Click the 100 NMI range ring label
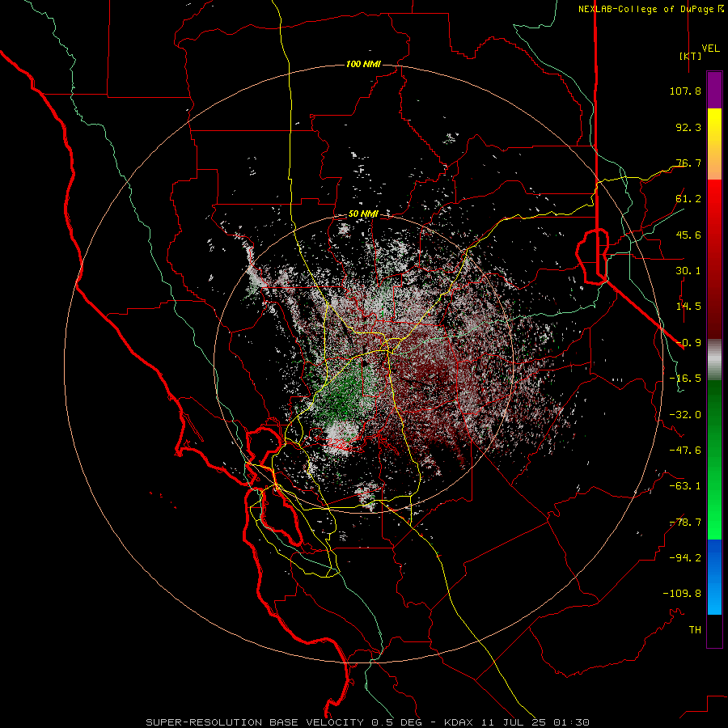This screenshot has height=728, width=728. [x=363, y=64]
